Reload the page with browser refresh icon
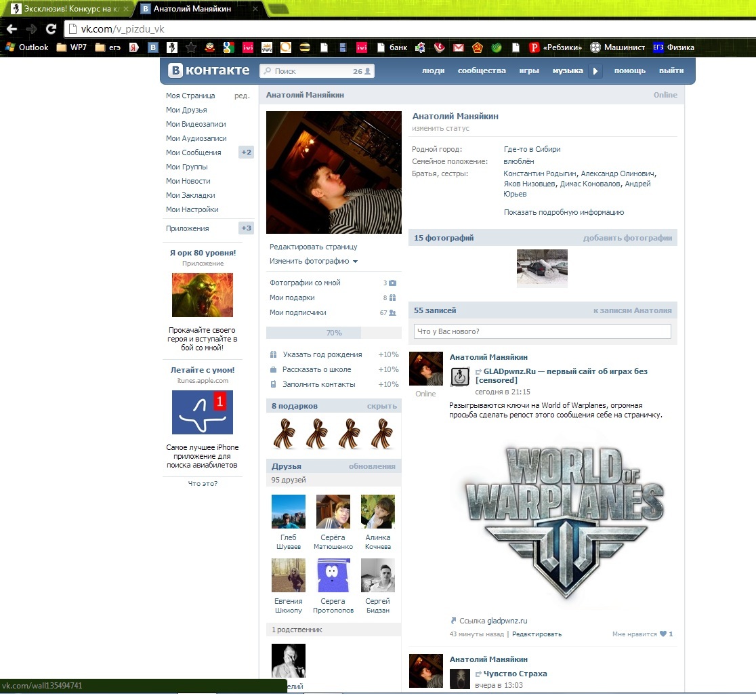The height and width of the screenshot is (700, 756). point(51,29)
